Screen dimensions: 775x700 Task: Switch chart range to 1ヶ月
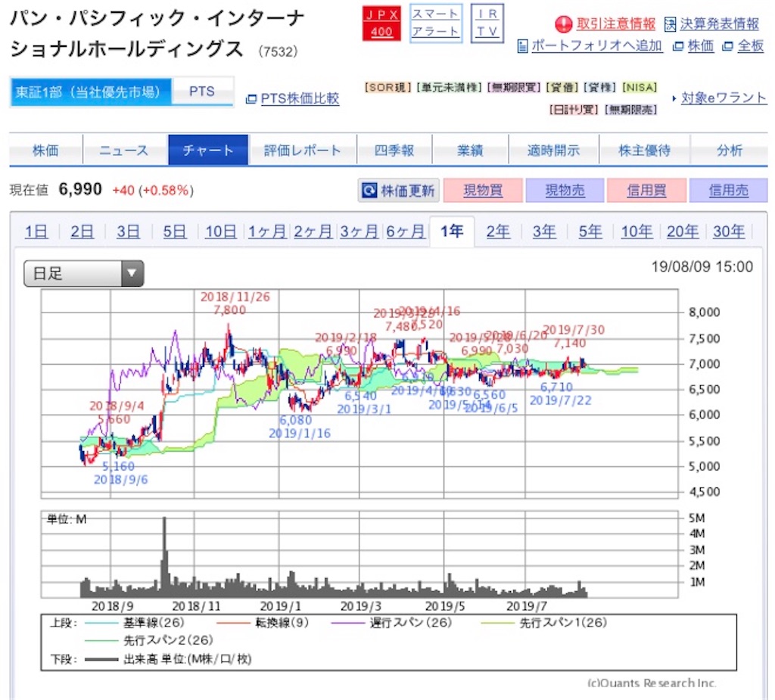point(267,232)
